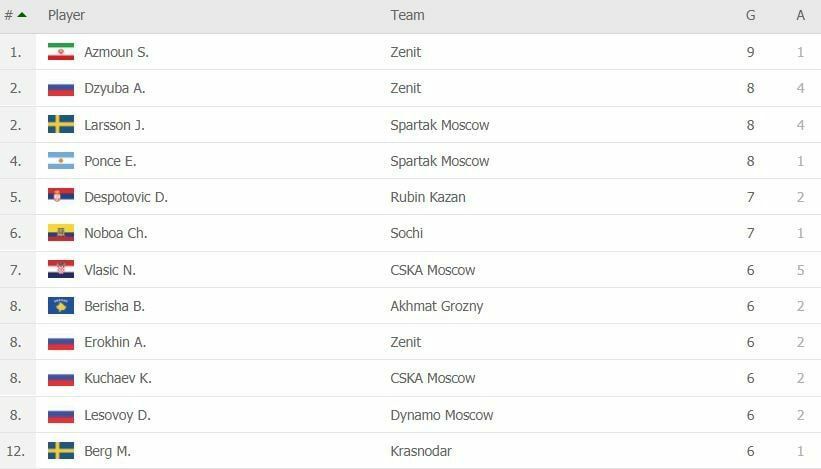Image resolution: width=821 pixels, height=469 pixels.
Task: Select the Erokhin A. table row
Action: coord(410,342)
